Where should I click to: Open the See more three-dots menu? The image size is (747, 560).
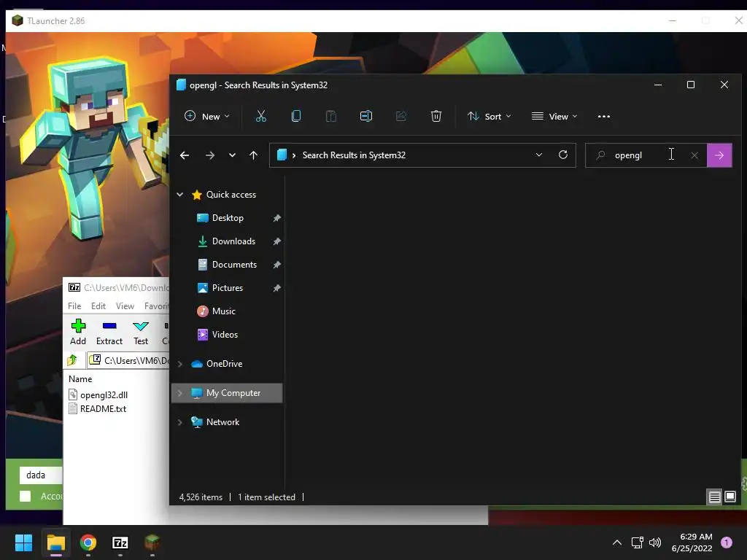click(603, 116)
